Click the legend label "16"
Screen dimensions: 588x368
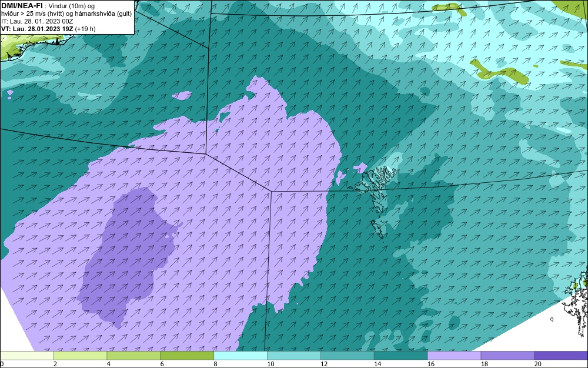[431, 364]
